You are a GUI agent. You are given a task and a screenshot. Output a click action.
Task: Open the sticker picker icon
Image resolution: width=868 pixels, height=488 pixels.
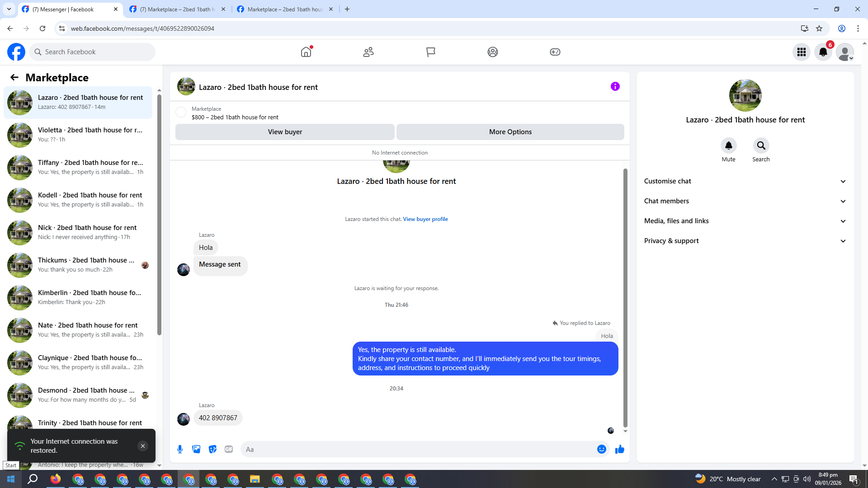pyautogui.click(x=212, y=449)
